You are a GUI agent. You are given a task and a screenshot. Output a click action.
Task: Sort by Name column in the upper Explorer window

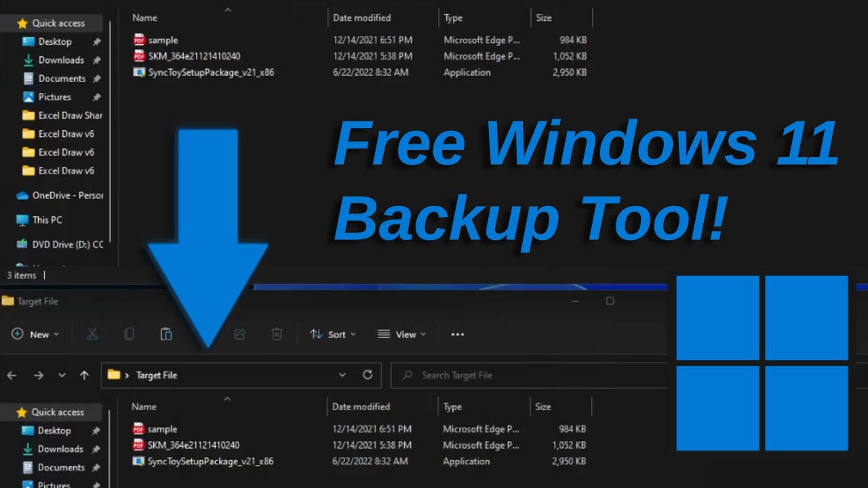coord(144,18)
